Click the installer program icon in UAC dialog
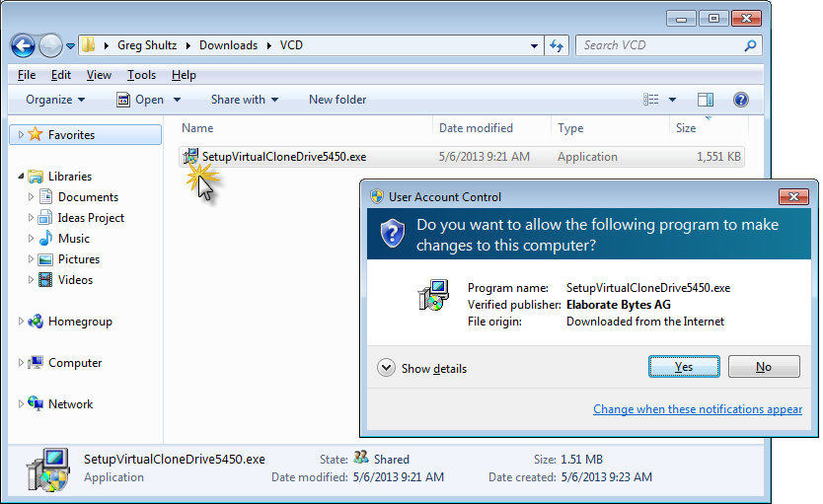 point(433,295)
